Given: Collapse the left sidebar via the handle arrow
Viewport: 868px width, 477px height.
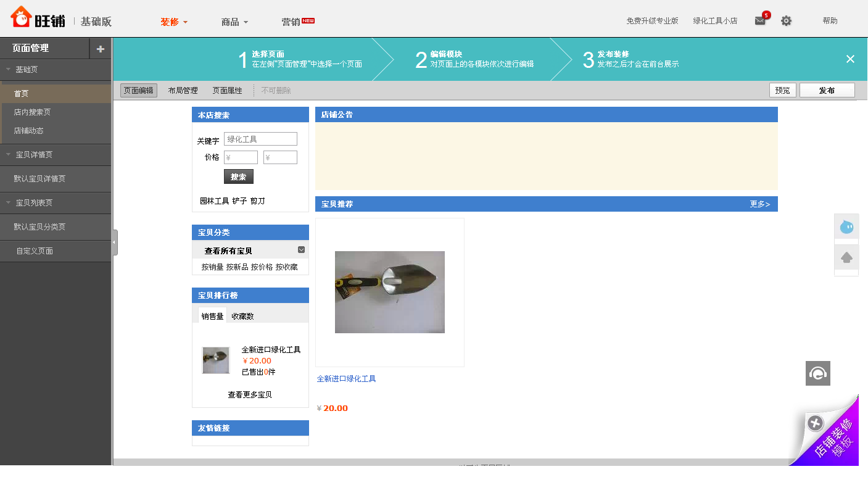Looking at the screenshot, I should pos(114,243).
